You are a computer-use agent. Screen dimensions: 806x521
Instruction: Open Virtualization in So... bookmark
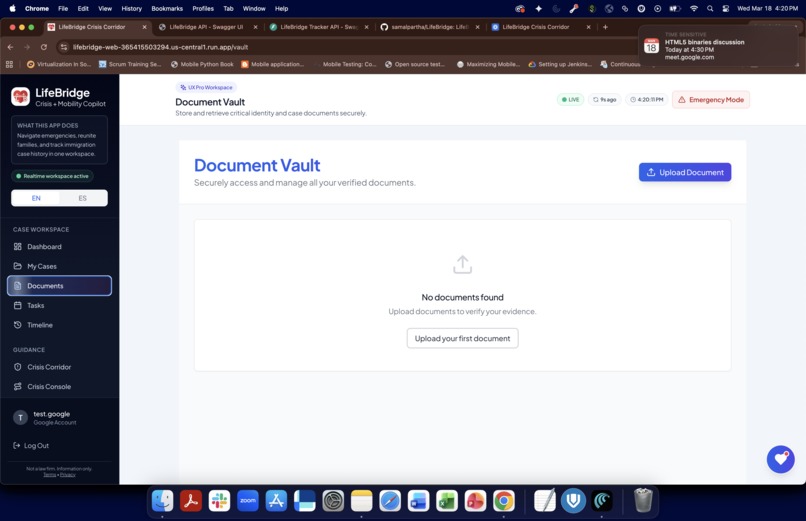click(x=59, y=64)
